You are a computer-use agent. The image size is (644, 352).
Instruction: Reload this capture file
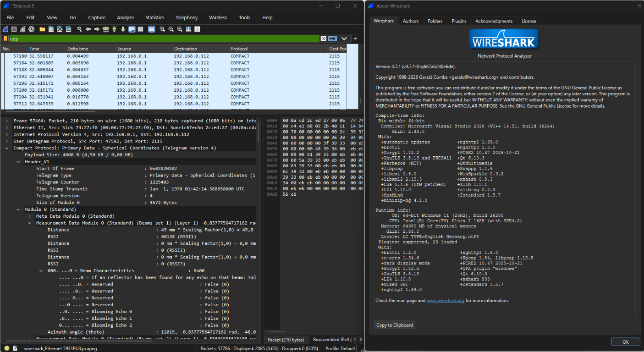coord(68,29)
